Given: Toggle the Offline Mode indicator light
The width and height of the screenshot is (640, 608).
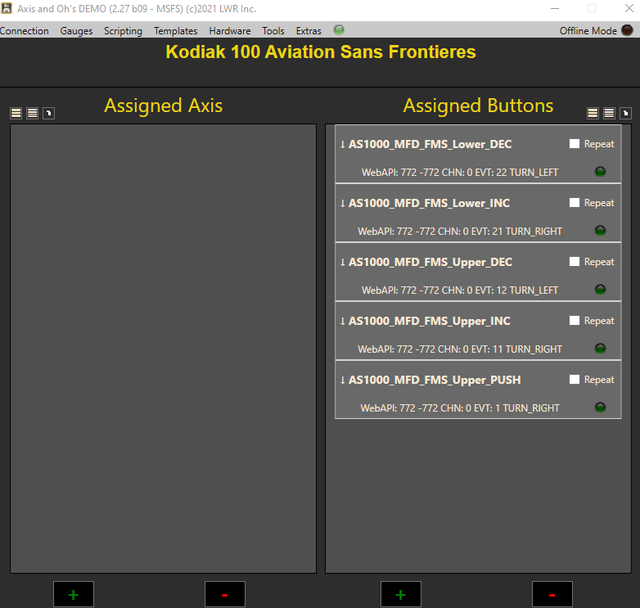Looking at the screenshot, I should point(627,30).
